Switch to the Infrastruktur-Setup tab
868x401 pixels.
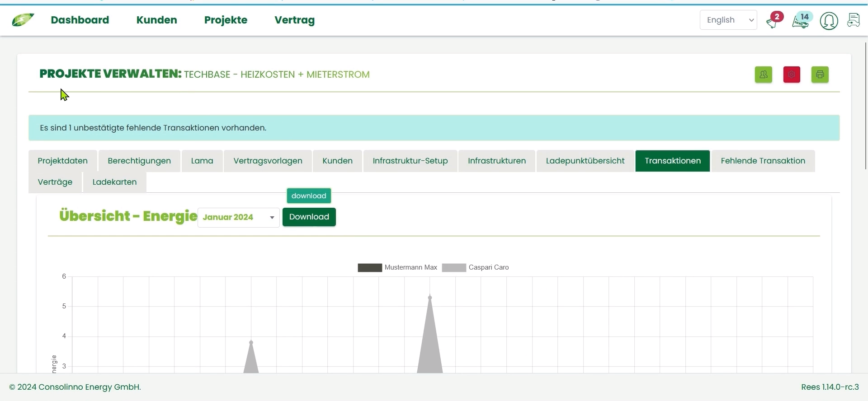coord(410,161)
